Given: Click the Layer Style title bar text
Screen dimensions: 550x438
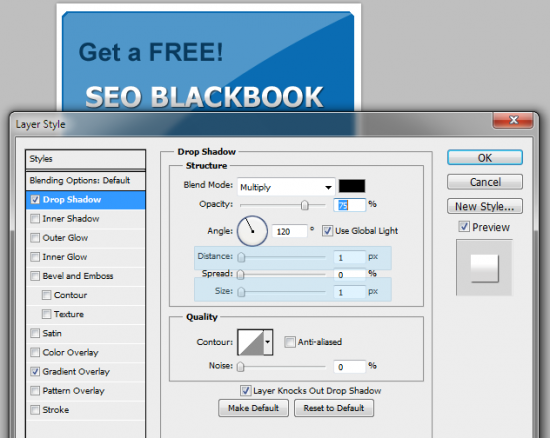Looking at the screenshot, I should tap(41, 124).
